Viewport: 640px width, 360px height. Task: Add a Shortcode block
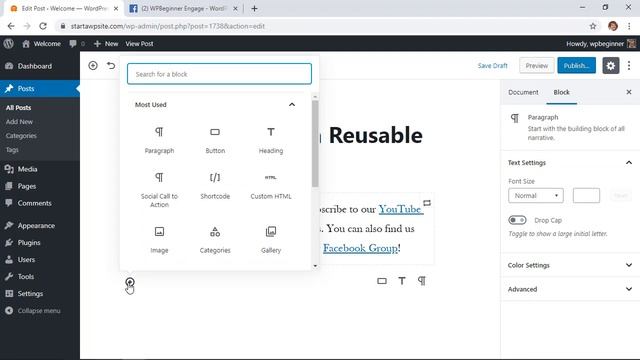215,185
